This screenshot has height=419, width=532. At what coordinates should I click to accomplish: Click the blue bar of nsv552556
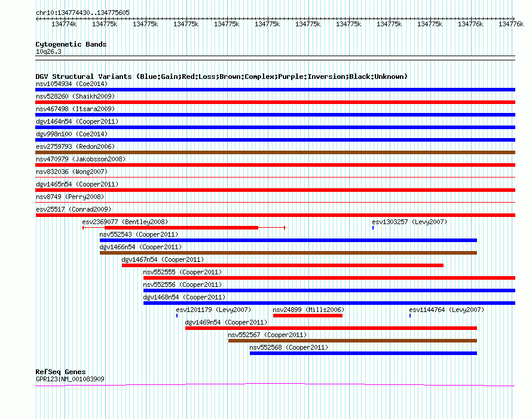(x=329, y=290)
